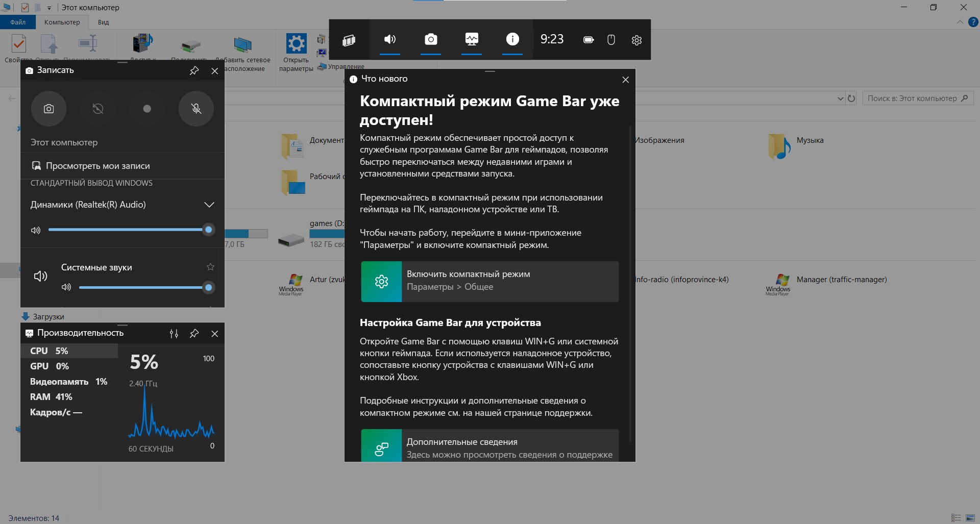Click the CPU usage graph in Performance widget
This screenshot has width=980, height=524.
[171, 412]
